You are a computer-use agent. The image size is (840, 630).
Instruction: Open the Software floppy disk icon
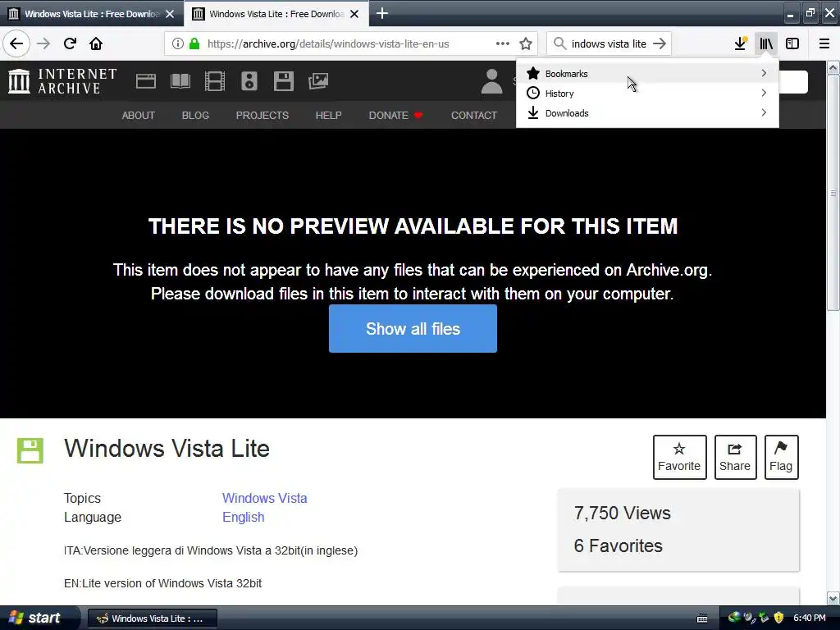(283, 81)
